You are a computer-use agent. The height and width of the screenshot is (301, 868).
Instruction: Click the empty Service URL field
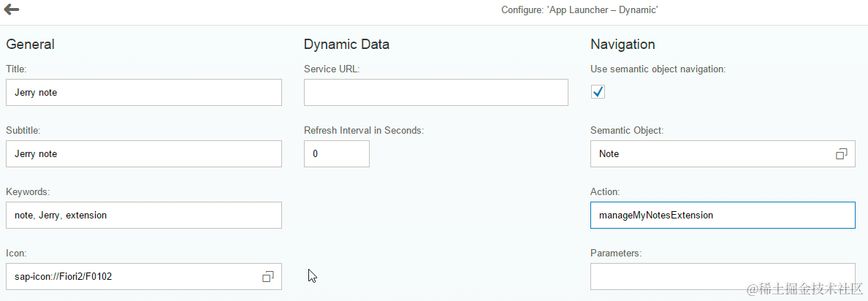435,93
